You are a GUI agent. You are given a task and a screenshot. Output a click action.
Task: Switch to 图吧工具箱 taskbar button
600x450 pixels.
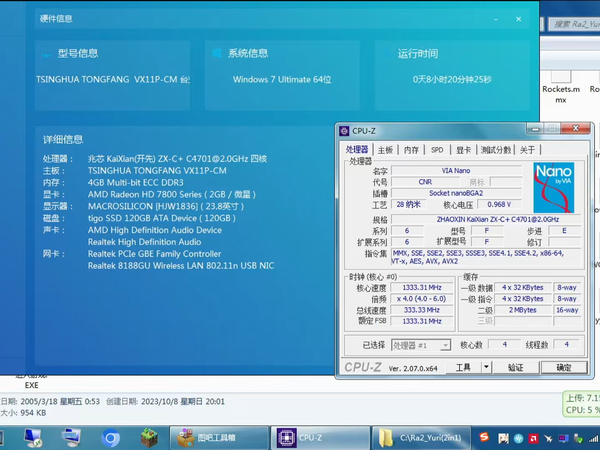pos(219,438)
